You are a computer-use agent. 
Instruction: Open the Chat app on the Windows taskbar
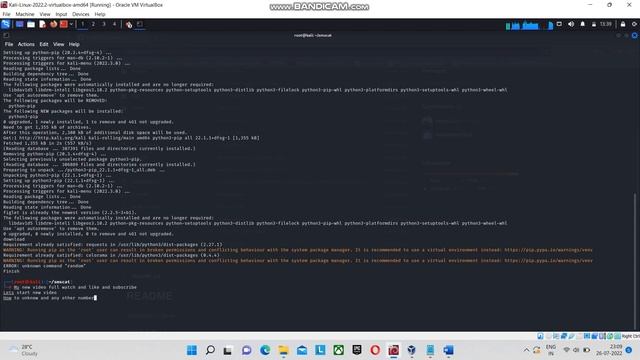point(247,350)
